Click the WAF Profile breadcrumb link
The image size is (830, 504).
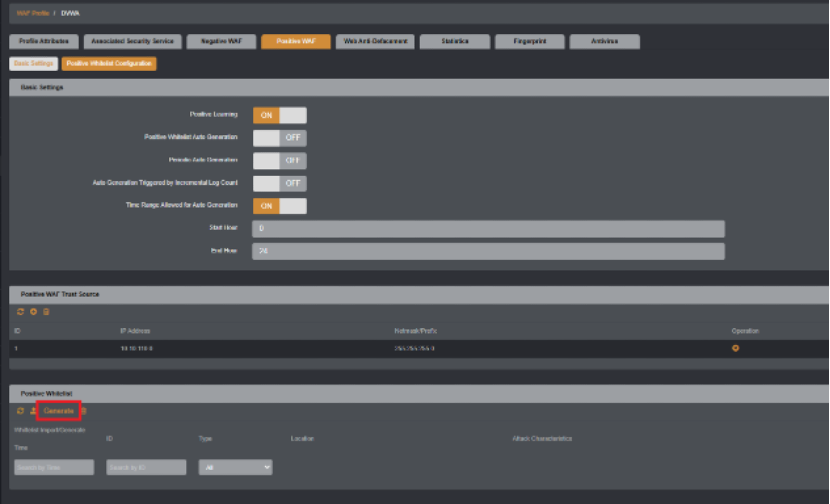point(33,13)
